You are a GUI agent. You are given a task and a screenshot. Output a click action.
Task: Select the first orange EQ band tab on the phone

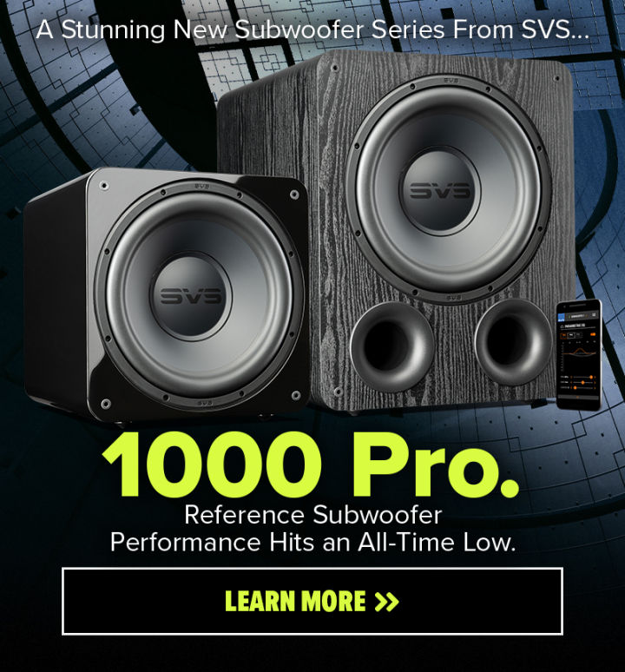pyautogui.click(x=563, y=335)
